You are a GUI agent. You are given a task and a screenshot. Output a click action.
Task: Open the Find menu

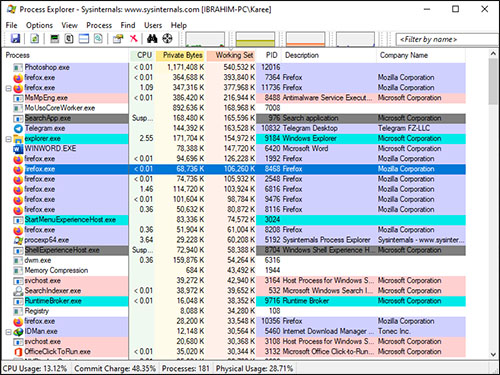click(x=128, y=25)
